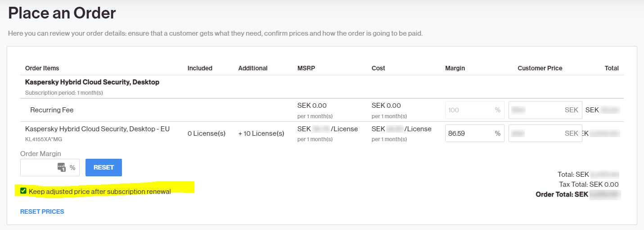
Task: Click the Order Items column header
Action: [42, 68]
